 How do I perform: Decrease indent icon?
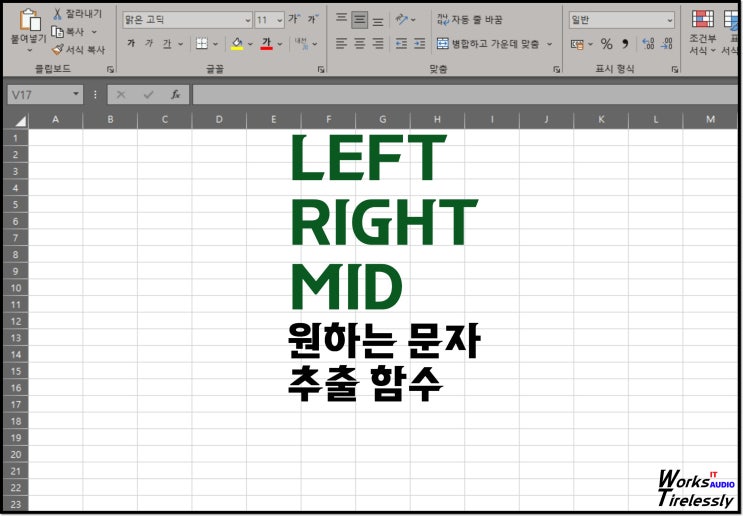(401, 44)
